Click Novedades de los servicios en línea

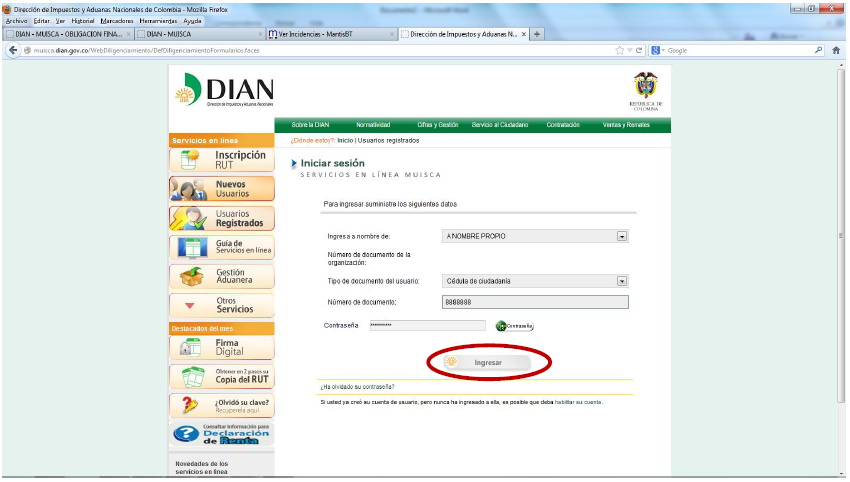tap(202, 468)
